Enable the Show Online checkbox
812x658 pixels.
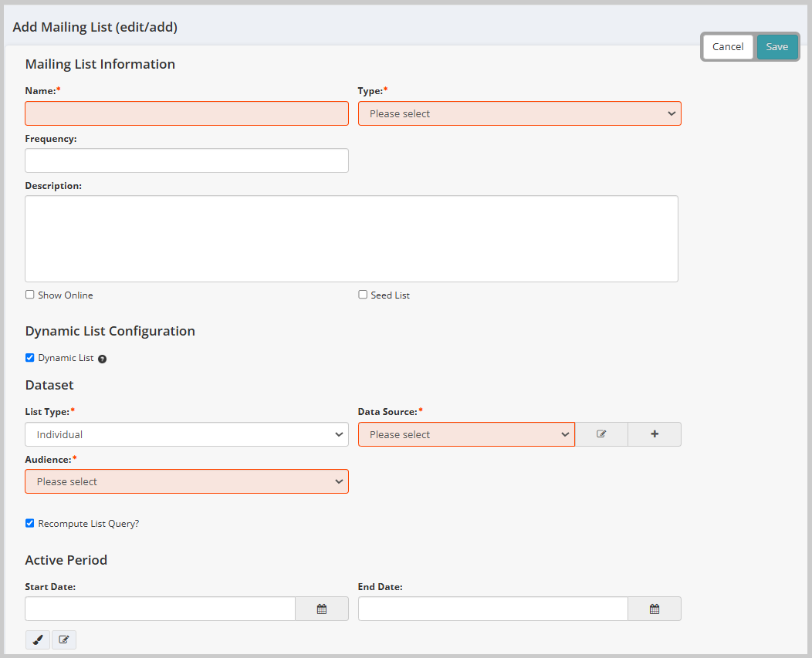tap(29, 294)
